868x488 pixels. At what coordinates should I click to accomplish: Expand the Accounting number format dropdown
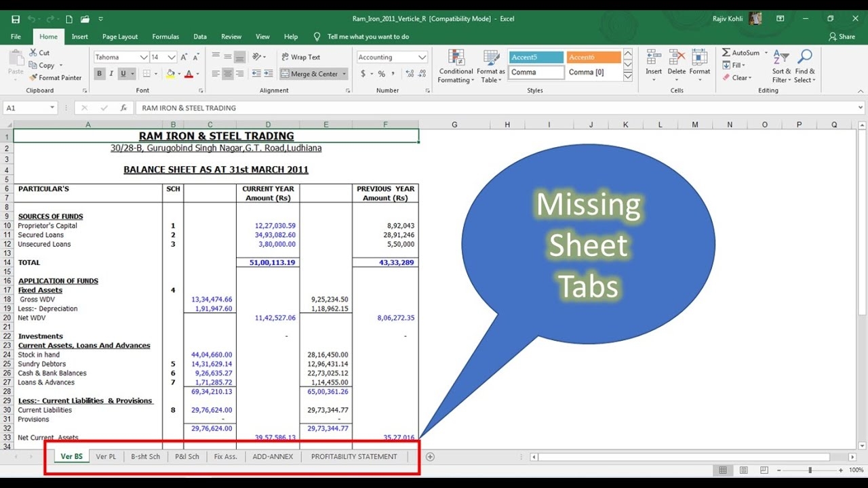422,58
